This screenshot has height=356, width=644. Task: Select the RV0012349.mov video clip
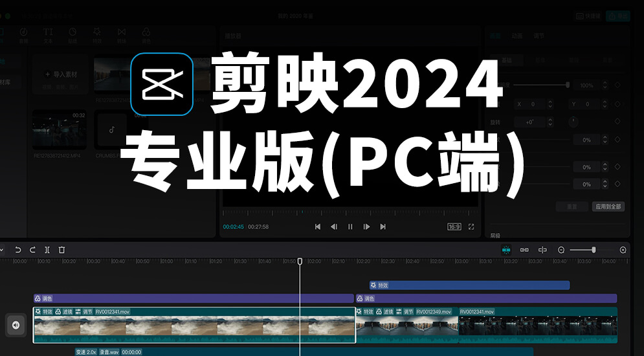coord(407,325)
